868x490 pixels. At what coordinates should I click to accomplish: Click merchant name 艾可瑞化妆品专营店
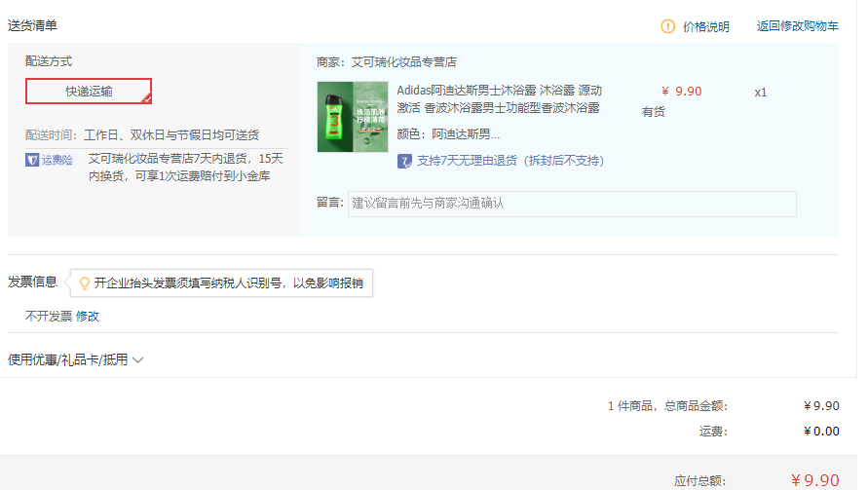coord(403,62)
